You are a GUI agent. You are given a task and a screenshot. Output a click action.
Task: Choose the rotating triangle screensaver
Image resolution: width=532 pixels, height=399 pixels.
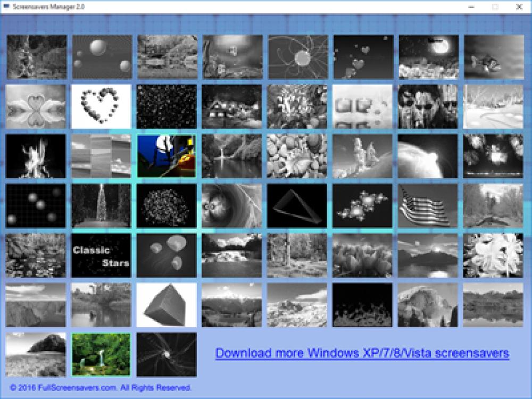point(298,205)
